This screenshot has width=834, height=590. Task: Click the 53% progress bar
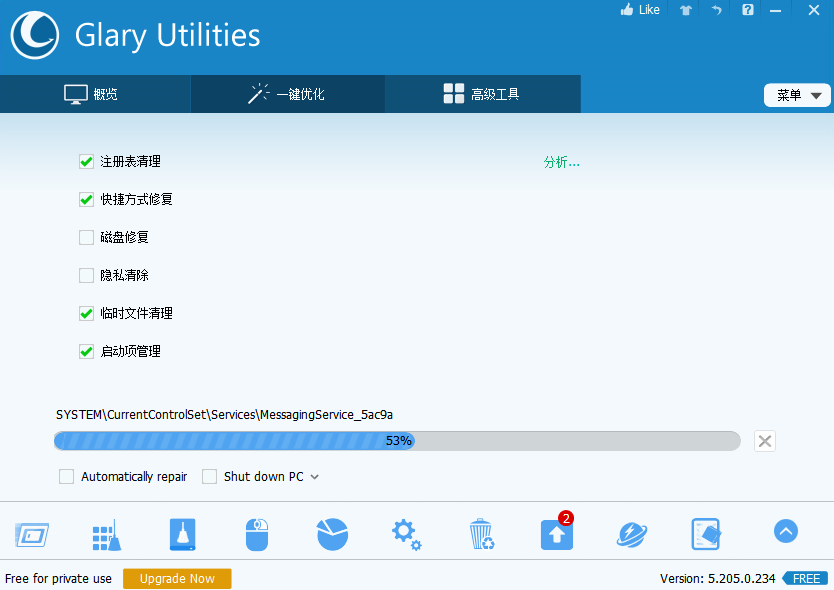[397, 440]
